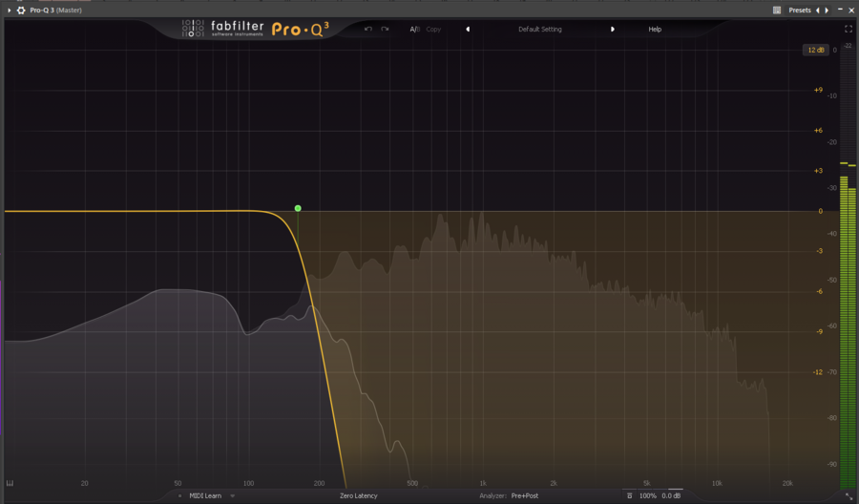Open the Default Setting preset menu

point(540,29)
